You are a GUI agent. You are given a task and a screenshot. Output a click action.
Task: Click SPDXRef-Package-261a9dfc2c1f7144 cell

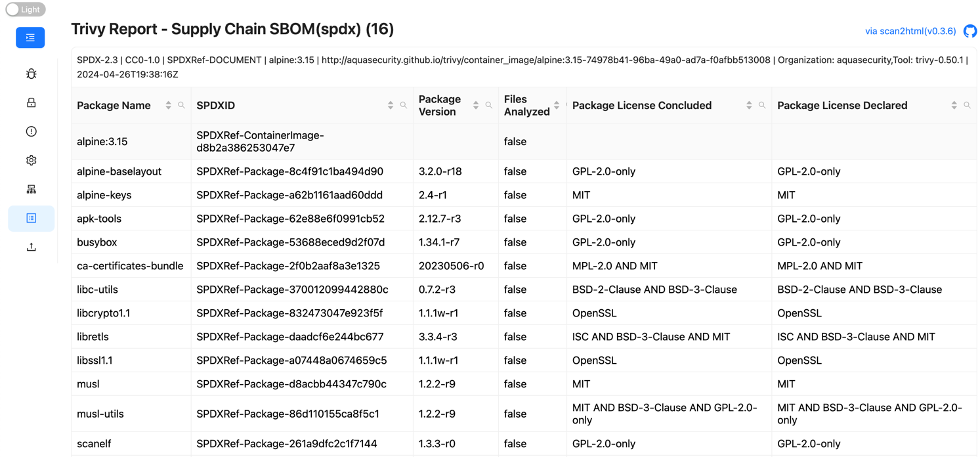(x=302, y=444)
